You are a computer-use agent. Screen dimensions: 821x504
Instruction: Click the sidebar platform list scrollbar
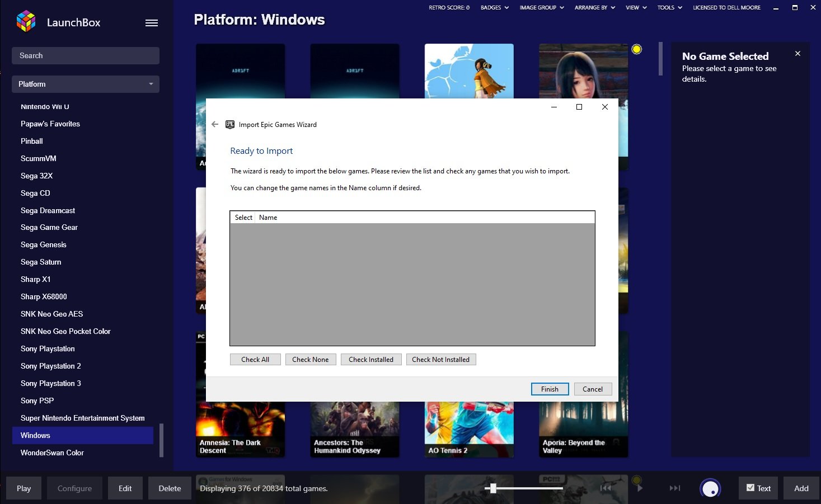[x=162, y=440]
